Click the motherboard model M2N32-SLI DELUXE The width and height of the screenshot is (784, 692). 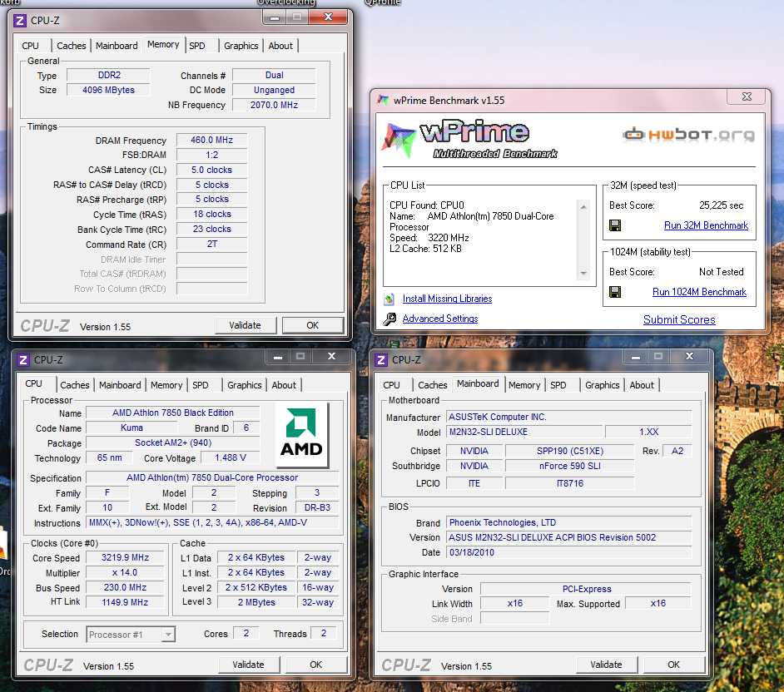[524, 432]
